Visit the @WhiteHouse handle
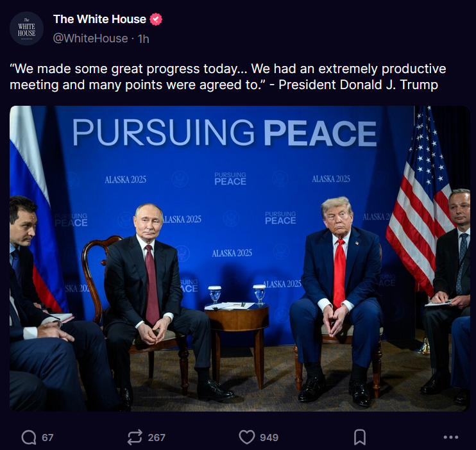 [90, 38]
